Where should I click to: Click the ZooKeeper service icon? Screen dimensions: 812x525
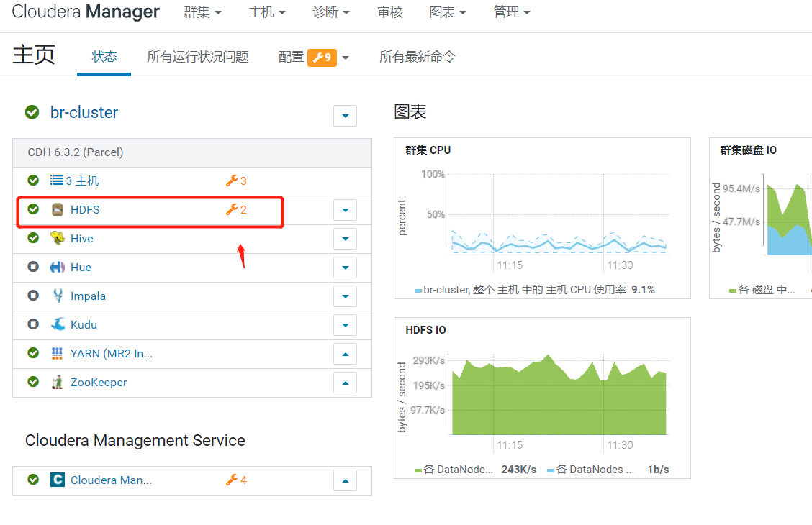(58, 382)
